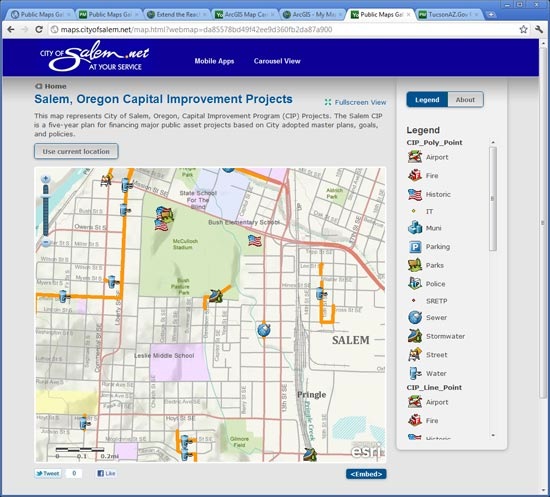The image size is (550, 497).
Task: Click the Leslie Middle School label on map
Action: (164, 356)
